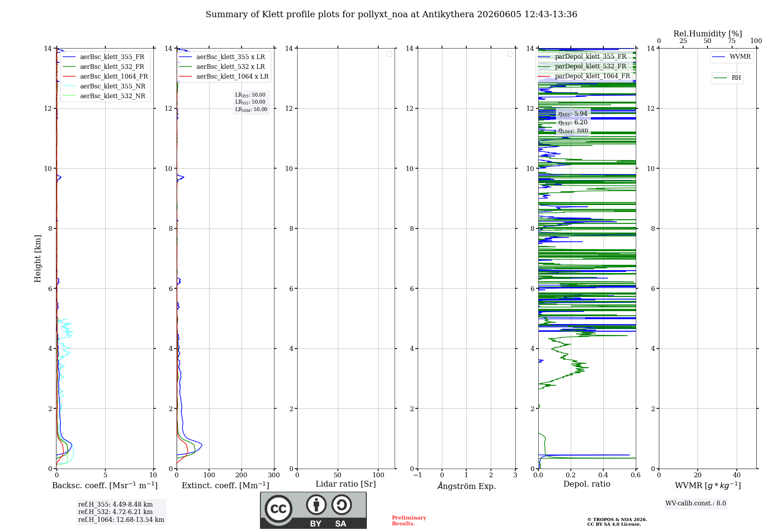Click the Height [km] axis label

tap(38, 259)
